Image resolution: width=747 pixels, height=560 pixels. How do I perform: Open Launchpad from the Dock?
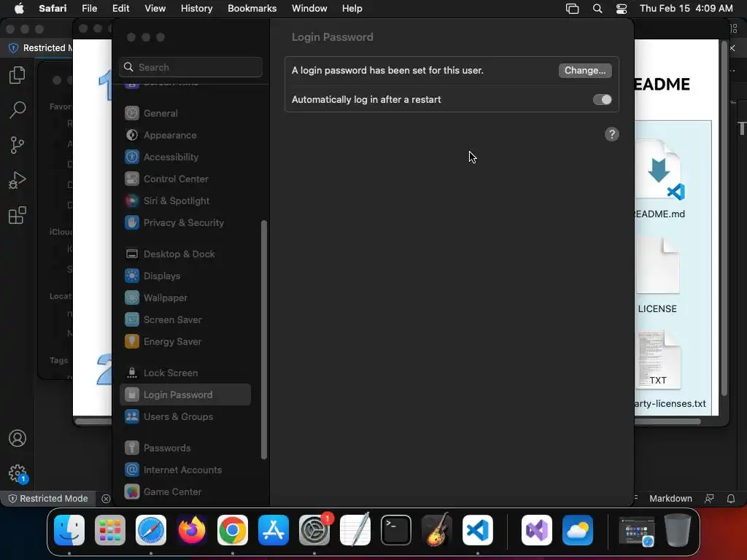point(110,530)
